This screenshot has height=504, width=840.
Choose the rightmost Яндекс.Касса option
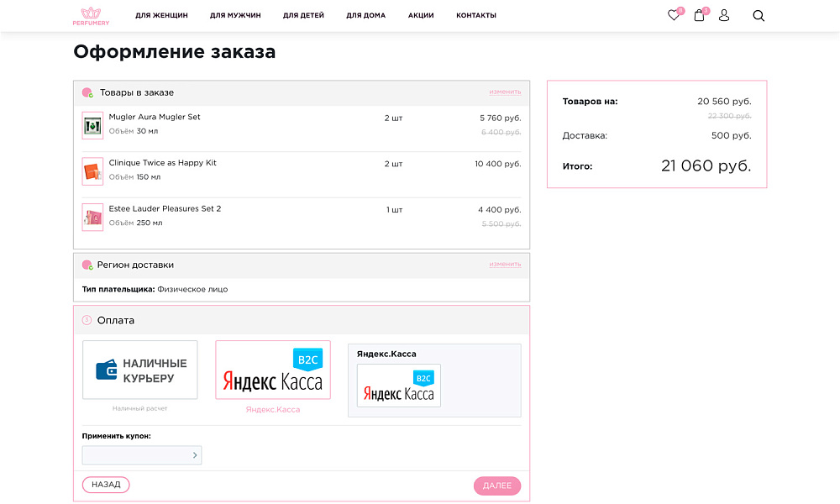pos(434,380)
